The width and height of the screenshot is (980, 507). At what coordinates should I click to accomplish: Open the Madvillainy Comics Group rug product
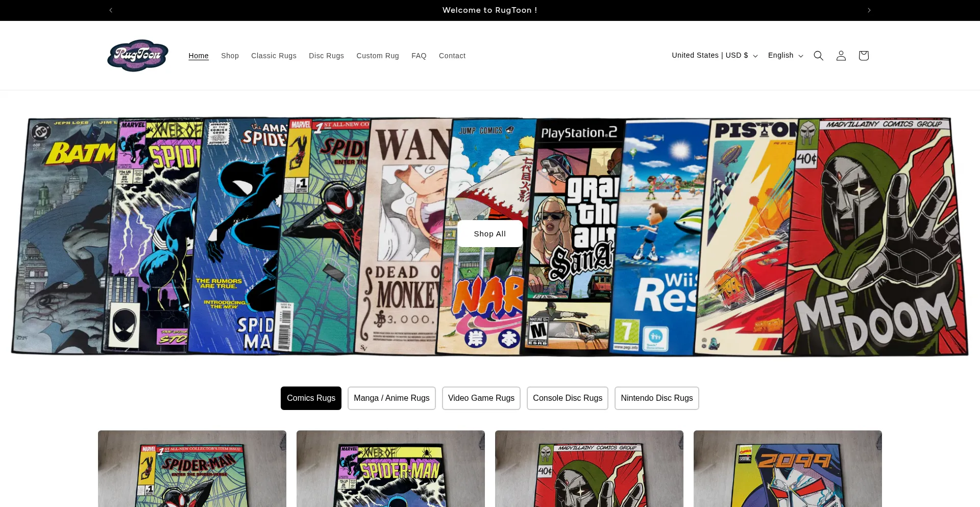[589, 469]
